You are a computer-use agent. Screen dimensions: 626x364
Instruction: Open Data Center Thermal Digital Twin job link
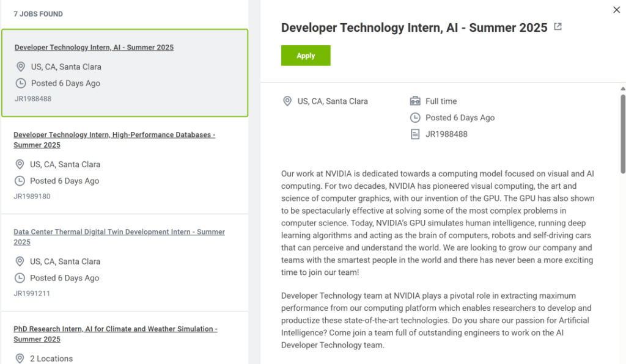pos(119,237)
